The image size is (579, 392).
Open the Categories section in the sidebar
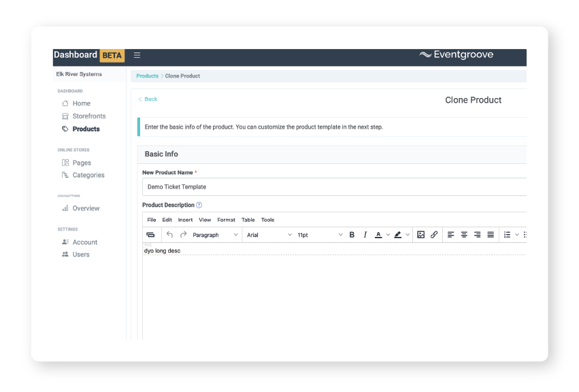tap(90, 175)
